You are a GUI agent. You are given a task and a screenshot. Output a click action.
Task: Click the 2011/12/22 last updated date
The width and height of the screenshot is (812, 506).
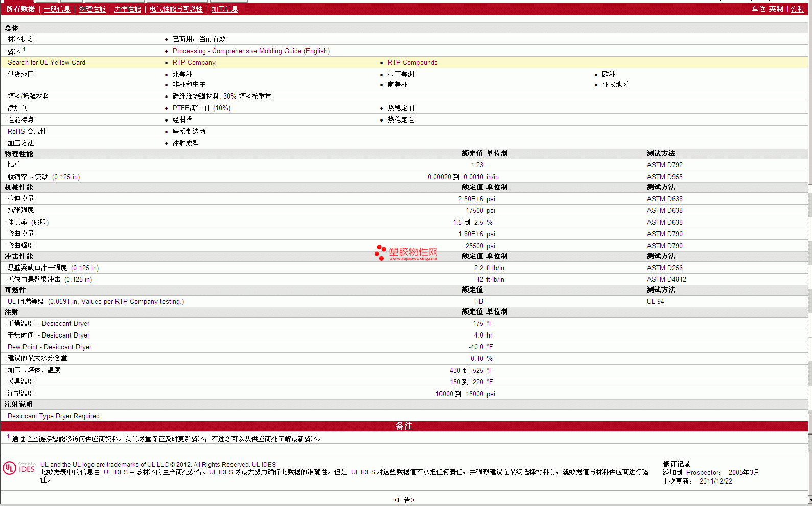[715, 481]
